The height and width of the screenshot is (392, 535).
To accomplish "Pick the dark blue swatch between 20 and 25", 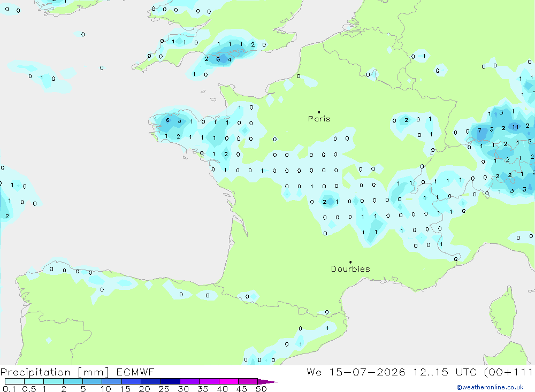I will (x=150, y=381).
